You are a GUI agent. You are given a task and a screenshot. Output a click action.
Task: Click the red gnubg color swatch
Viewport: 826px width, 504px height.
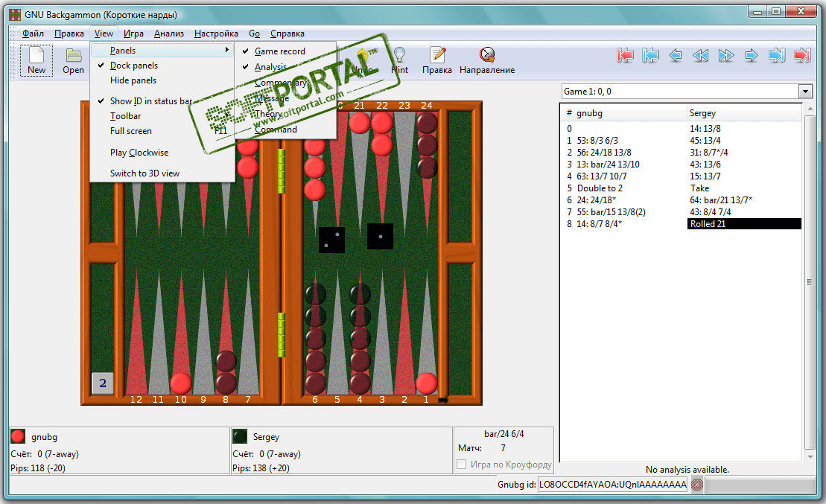pos(18,436)
